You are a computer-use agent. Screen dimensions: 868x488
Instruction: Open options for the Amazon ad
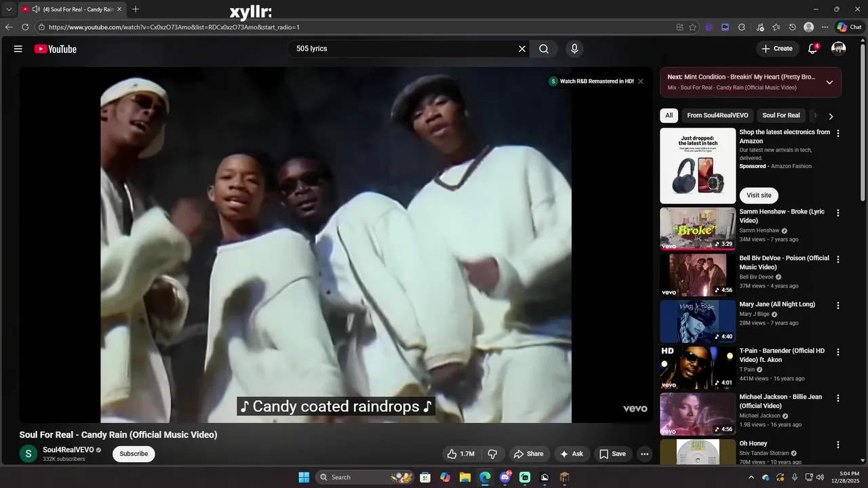click(x=838, y=134)
